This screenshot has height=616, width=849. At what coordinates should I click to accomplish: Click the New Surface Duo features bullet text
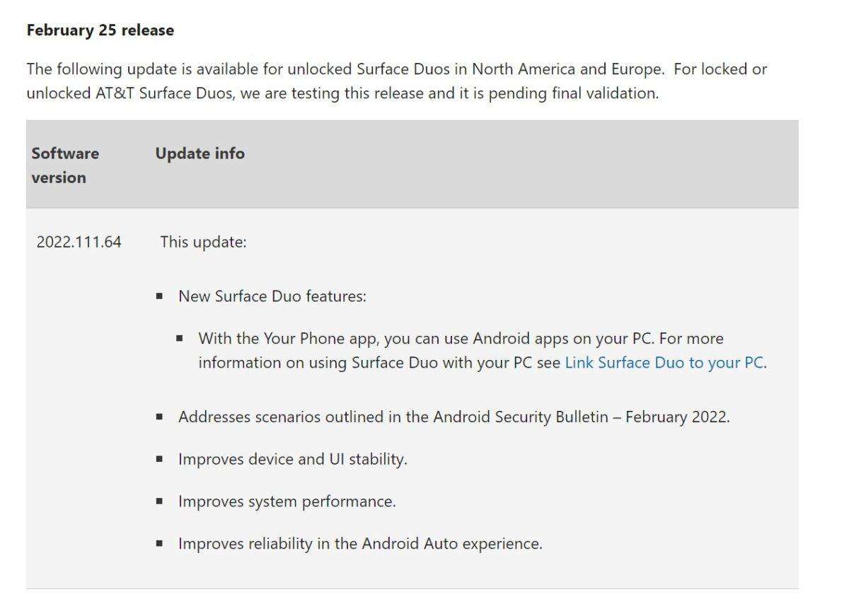point(272,296)
